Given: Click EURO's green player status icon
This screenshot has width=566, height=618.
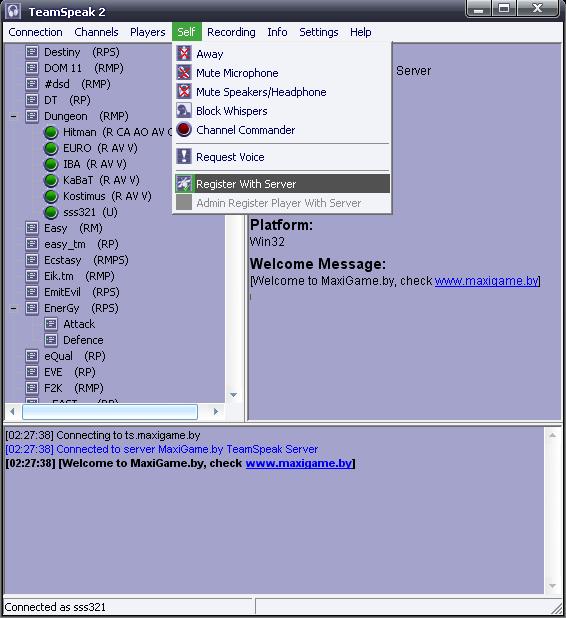Looking at the screenshot, I should click(x=51, y=148).
